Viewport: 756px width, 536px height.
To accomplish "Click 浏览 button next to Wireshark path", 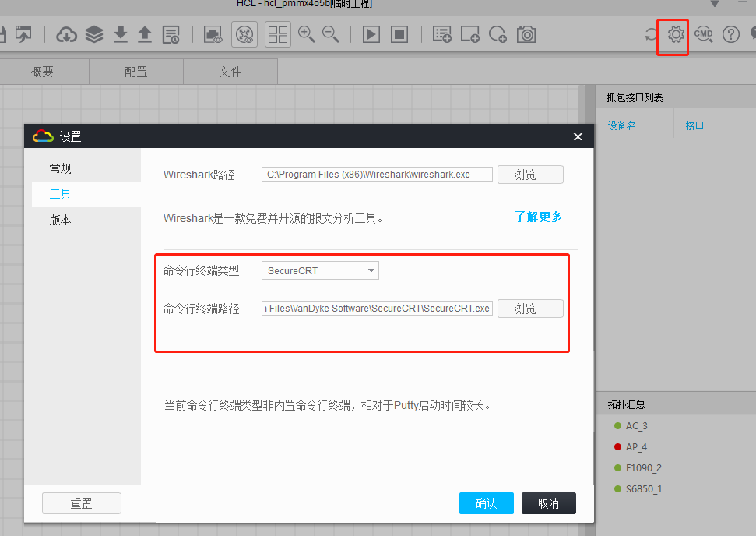I will [530, 175].
